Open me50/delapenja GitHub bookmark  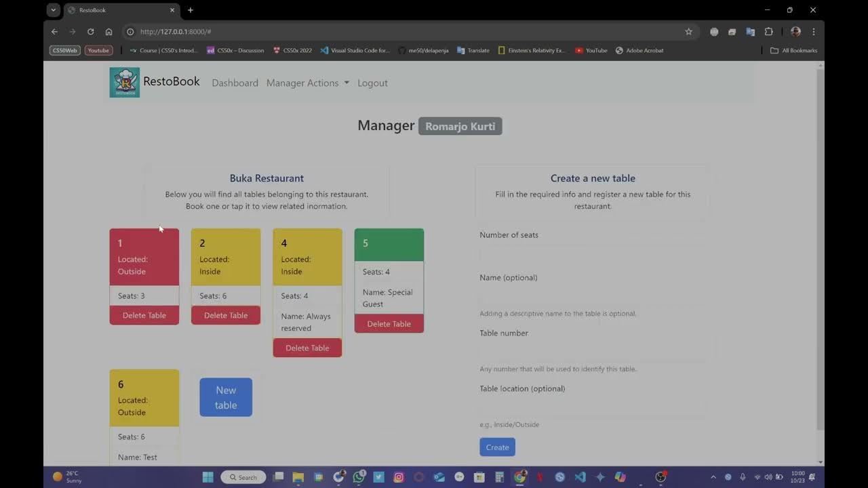[424, 50]
